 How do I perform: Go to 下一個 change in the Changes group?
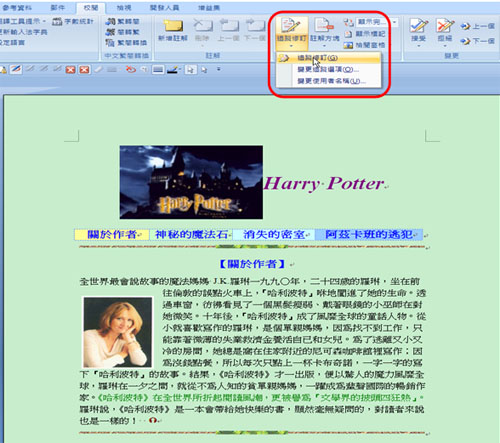pos(477,41)
